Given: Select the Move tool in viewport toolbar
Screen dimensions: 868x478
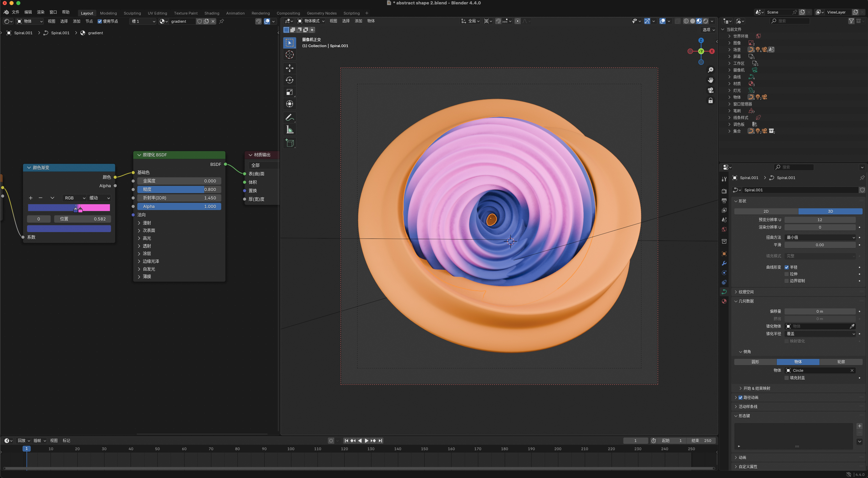Looking at the screenshot, I should 289,68.
